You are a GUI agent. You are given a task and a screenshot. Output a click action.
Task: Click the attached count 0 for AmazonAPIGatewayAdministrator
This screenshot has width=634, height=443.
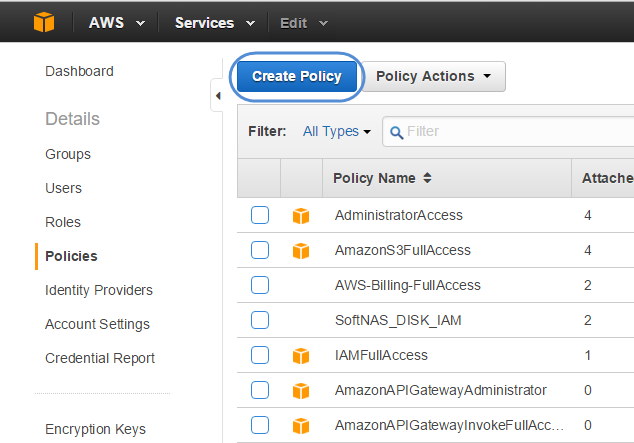click(x=588, y=390)
